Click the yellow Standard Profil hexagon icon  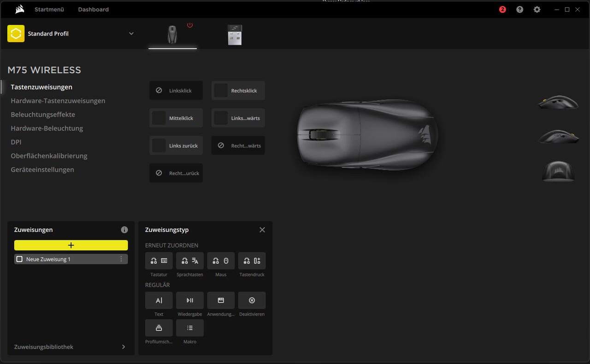(x=16, y=34)
